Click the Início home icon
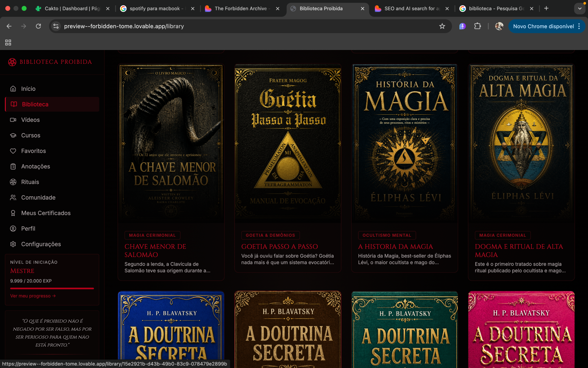 pos(13,89)
